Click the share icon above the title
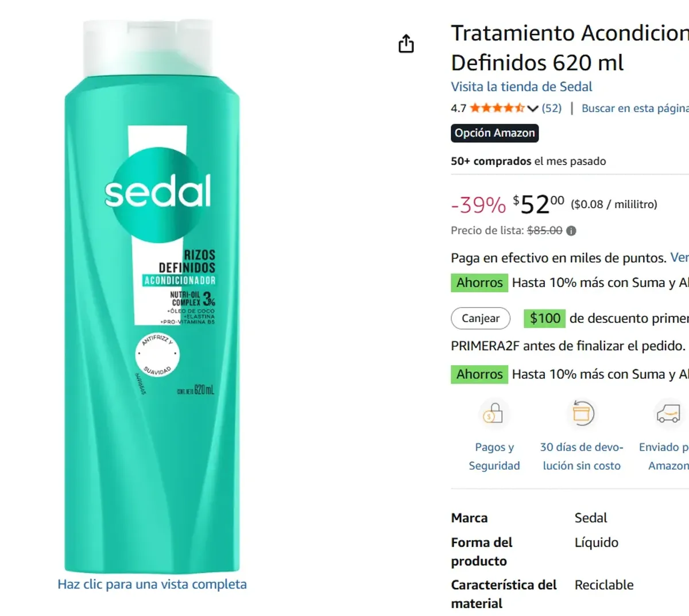The image size is (689, 616). click(x=406, y=43)
